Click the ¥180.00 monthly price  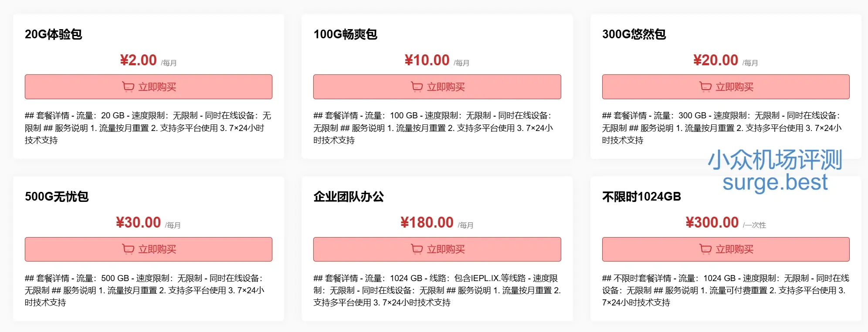(x=426, y=222)
